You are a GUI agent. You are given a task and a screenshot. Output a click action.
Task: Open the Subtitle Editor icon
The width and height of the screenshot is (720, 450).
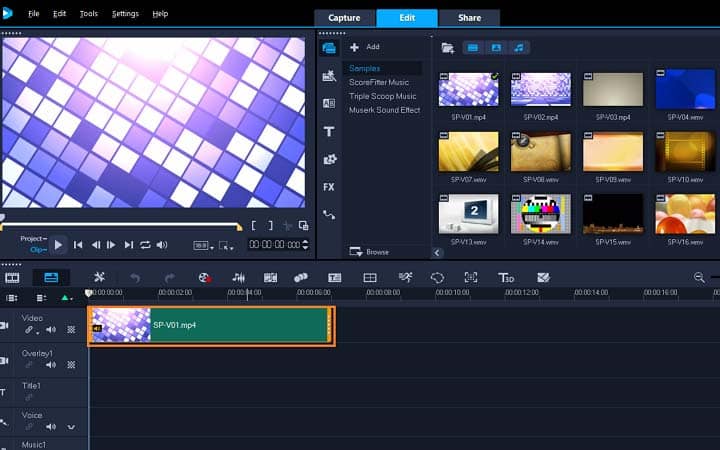point(335,277)
